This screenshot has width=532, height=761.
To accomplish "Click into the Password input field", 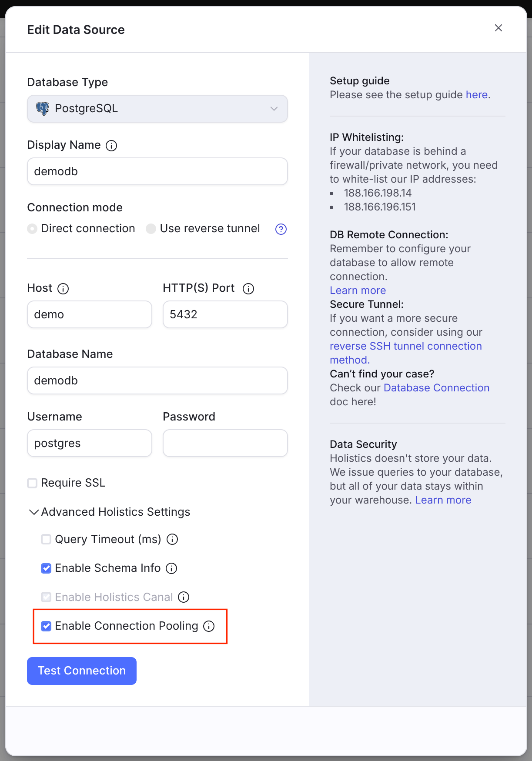I will coord(225,443).
